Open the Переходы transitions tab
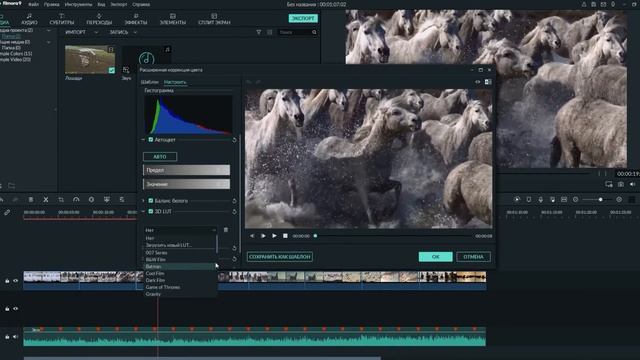The height and width of the screenshot is (360, 640). 99,19
